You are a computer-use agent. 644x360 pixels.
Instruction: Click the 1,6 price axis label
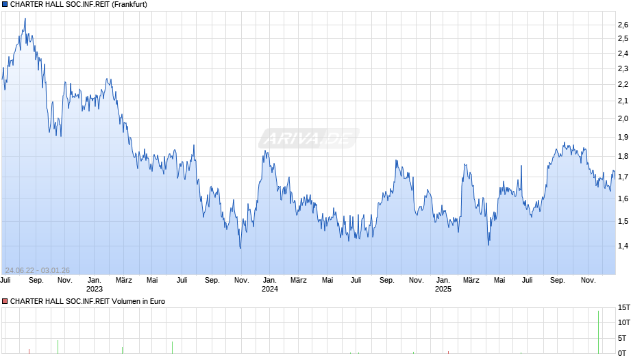tap(623, 198)
